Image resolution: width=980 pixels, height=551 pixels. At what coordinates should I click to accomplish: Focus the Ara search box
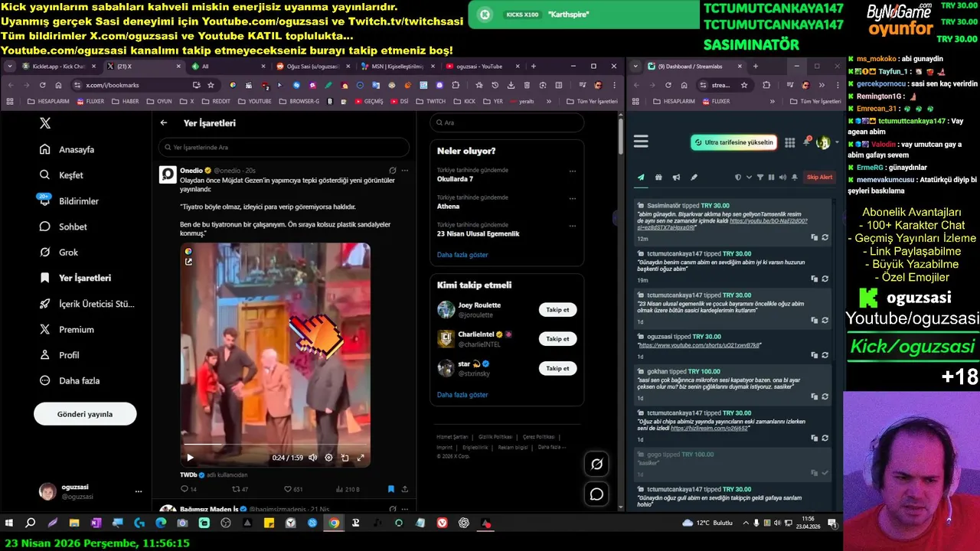(x=507, y=122)
